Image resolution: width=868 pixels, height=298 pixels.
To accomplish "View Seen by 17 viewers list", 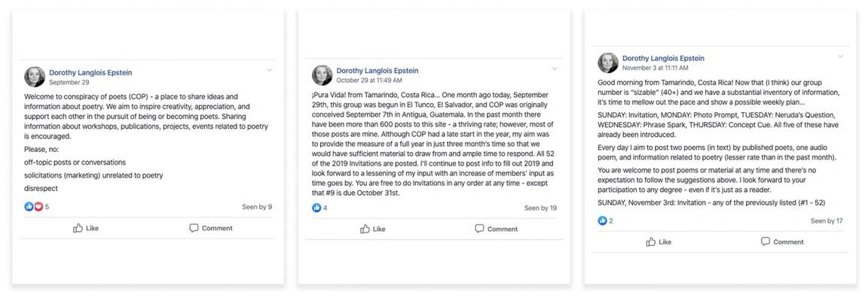I will point(827,220).
